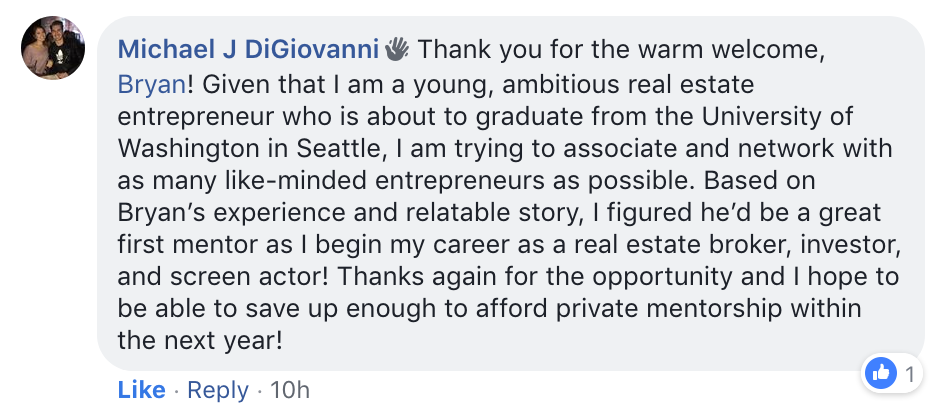Open the 10h timestamp permalink
Screen dimensions: 942x416
coord(290,390)
